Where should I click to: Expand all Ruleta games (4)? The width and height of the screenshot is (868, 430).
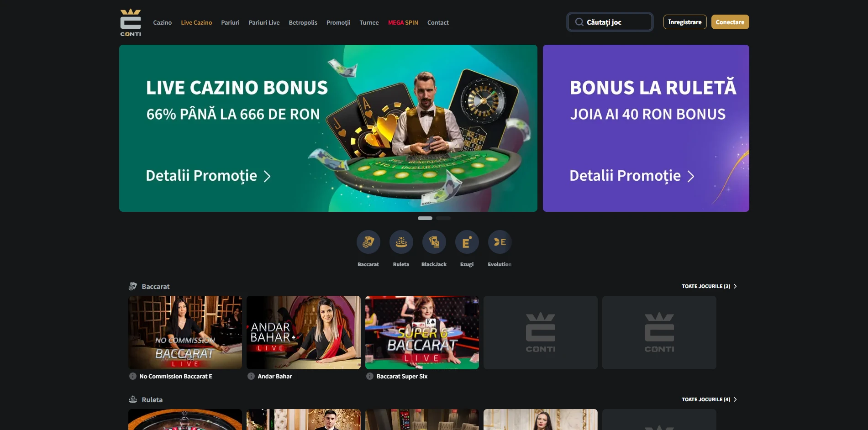click(709, 399)
